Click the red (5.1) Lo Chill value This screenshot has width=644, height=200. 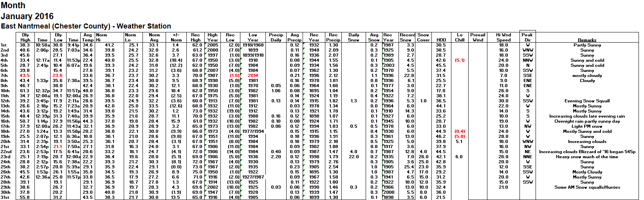click(460, 60)
